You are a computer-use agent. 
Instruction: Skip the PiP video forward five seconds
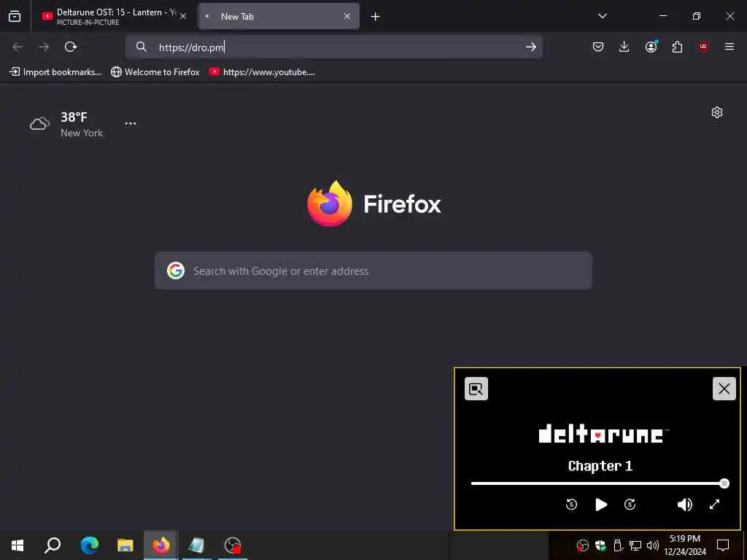(630, 505)
